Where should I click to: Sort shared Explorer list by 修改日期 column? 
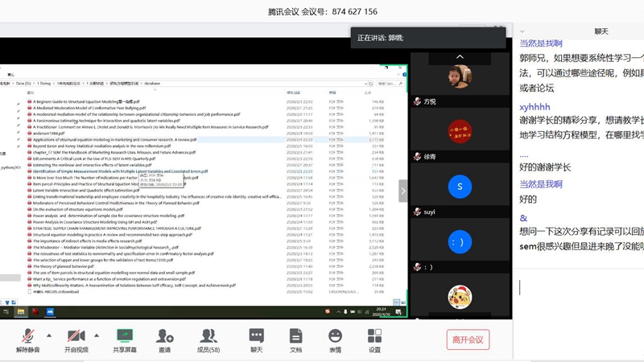click(293, 93)
